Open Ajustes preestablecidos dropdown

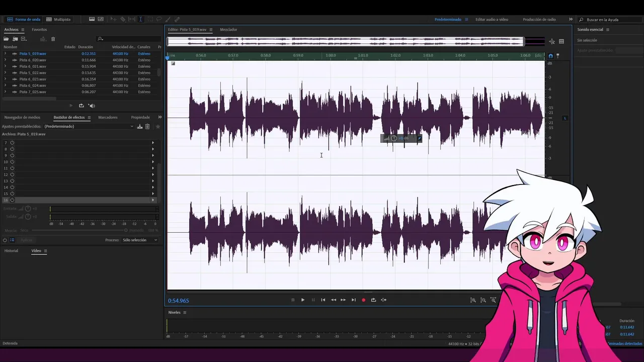(x=89, y=126)
